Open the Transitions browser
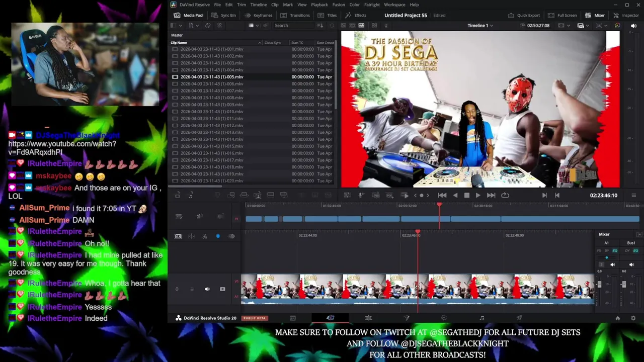 click(295, 15)
